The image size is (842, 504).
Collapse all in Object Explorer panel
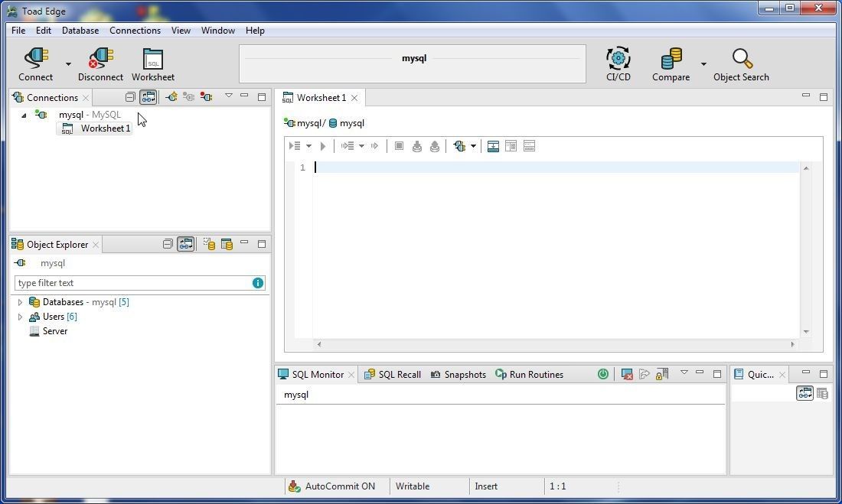[x=168, y=244]
